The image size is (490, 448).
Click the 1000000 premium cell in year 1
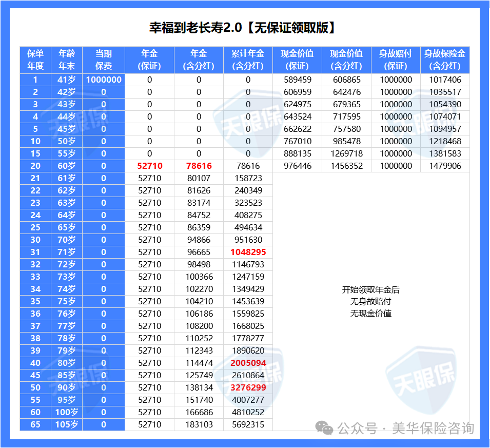[104, 80]
